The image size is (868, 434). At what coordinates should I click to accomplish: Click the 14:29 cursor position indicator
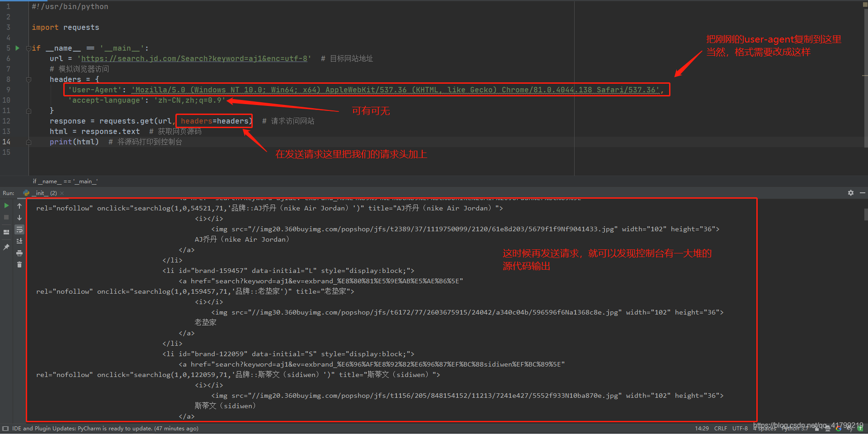[x=702, y=429]
